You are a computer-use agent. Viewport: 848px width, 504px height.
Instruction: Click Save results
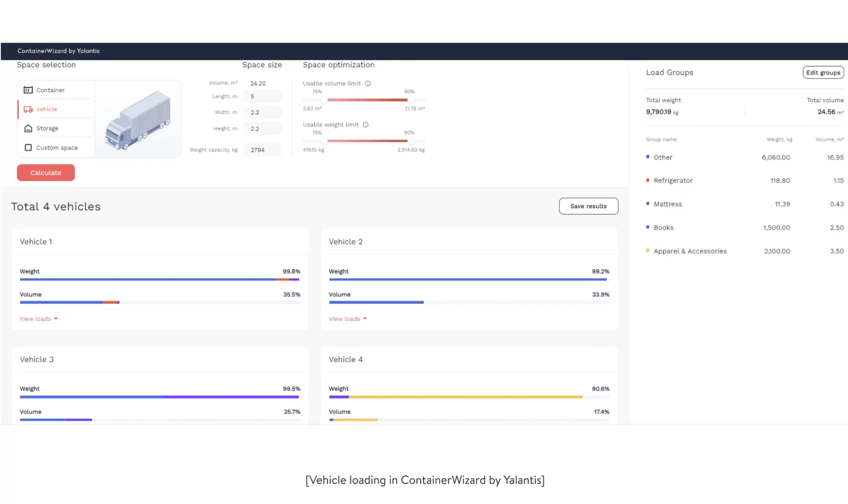588,206
